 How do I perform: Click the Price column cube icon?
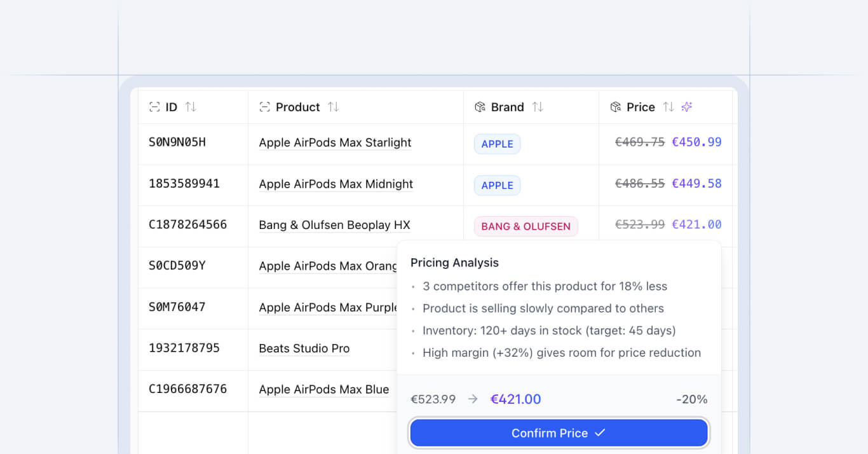click(615, 107)
